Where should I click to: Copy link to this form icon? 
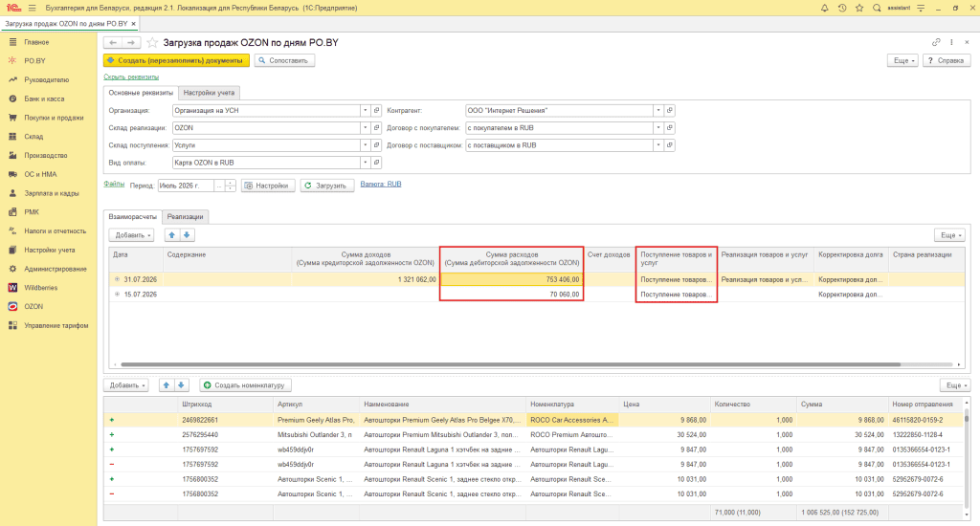936,42
